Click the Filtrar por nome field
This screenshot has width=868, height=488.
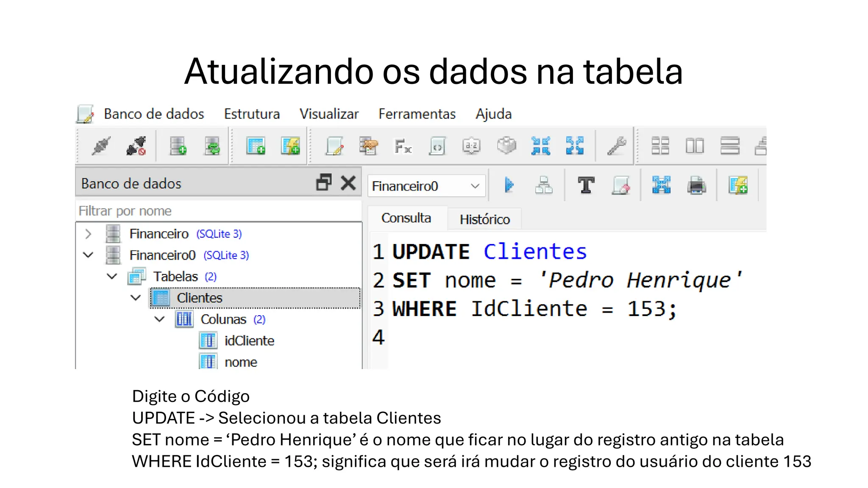[218, 211]
